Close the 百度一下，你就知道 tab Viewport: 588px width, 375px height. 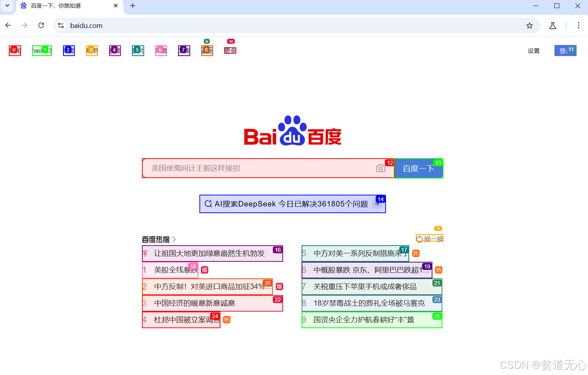(116, 6)
